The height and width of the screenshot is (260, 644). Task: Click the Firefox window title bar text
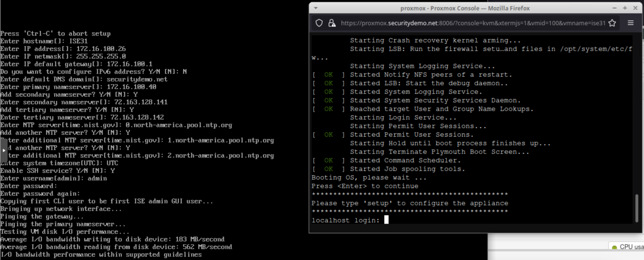465,8
